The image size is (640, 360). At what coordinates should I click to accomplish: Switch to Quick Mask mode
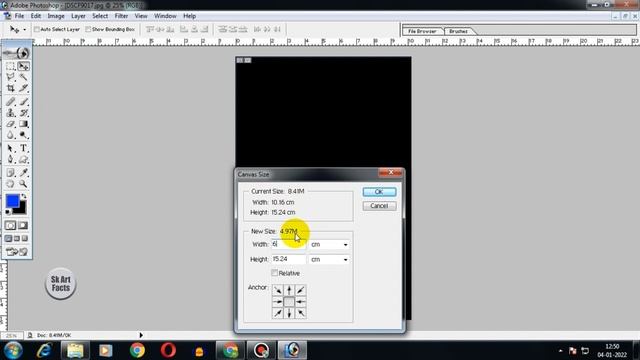point(23,225)
